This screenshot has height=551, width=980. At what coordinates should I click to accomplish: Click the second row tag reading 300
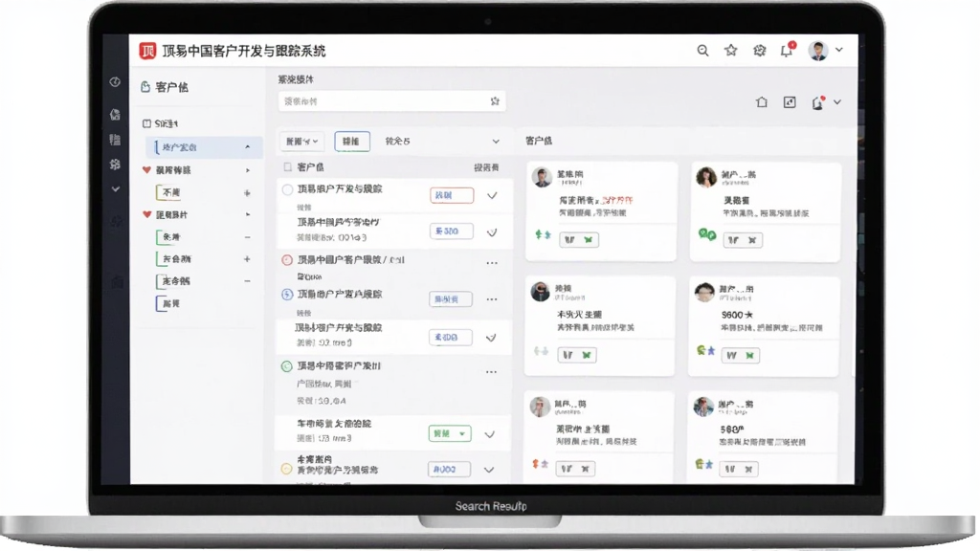(x=452, y=231)
